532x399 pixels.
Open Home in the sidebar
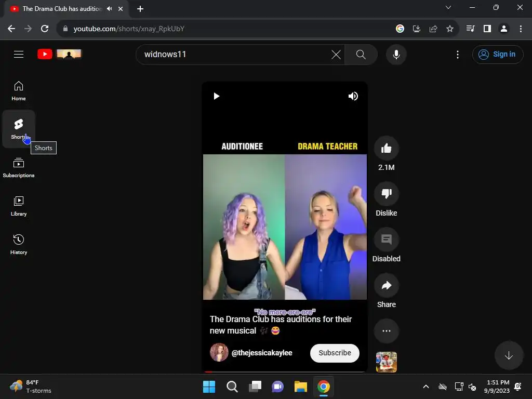click(x=19, y=91)
